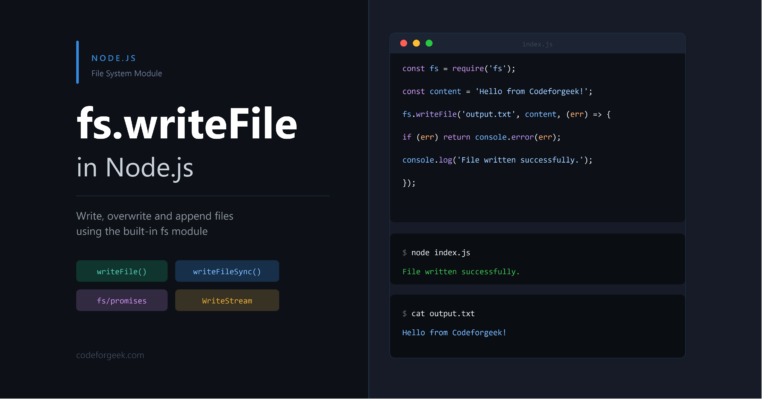This screenshot has height=405, width=768.
Task: Click the NODE.JS heading label
Action: point(114,58)
